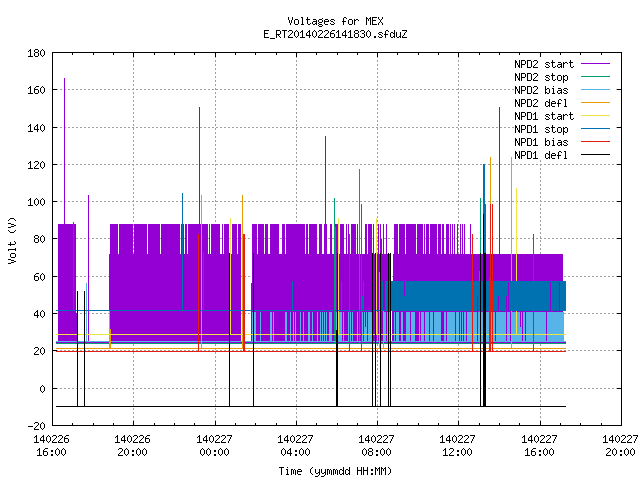Viewport: 640px width, 480px height.
Task: Click the x-axis label 140226 20:00
Action: pos(132,446)
